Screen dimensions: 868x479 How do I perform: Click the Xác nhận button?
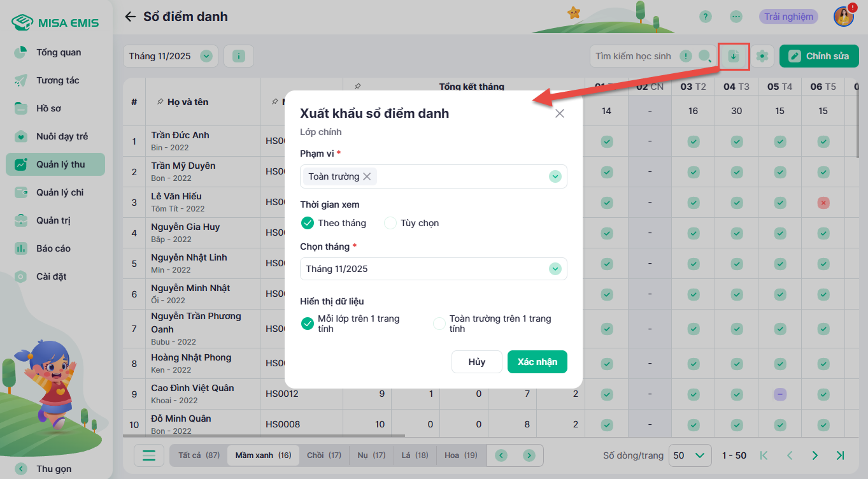[x=537, y=362]
